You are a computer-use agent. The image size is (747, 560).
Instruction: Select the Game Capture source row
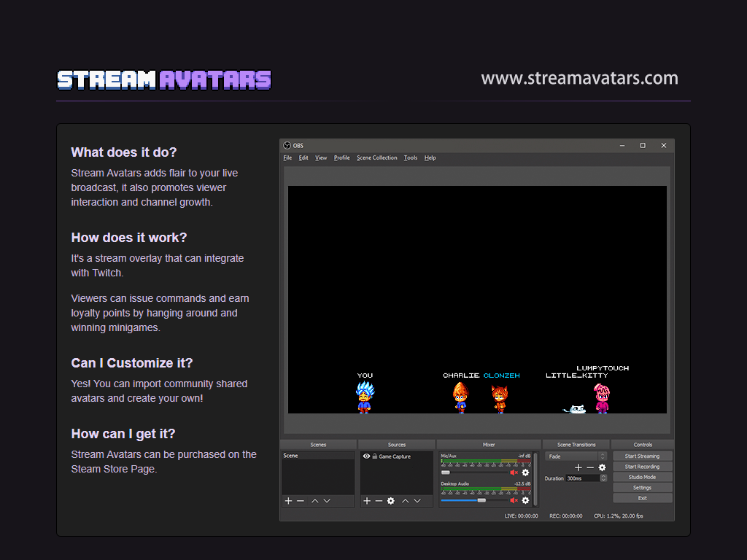point(396,456)
